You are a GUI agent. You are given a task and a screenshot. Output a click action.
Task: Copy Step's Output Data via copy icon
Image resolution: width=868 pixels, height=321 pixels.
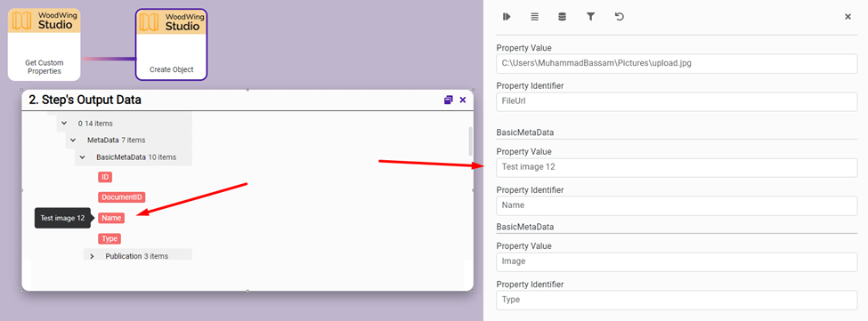click(449, 100)
